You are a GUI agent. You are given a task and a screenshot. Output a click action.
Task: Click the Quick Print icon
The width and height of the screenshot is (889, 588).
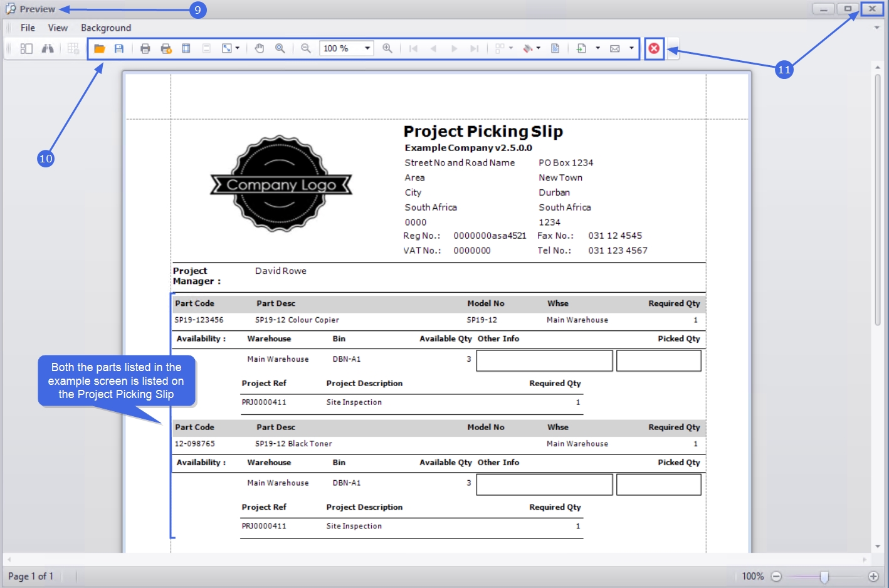coord(166,48)
